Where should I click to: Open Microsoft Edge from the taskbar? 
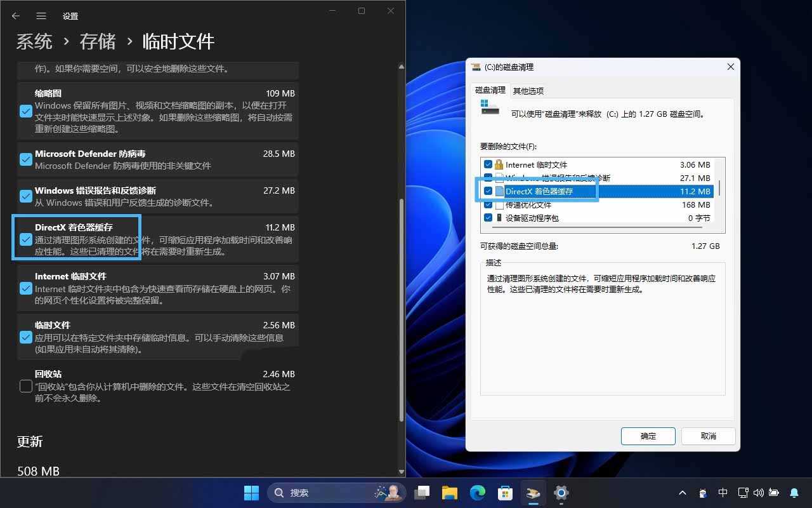(477, 492)
